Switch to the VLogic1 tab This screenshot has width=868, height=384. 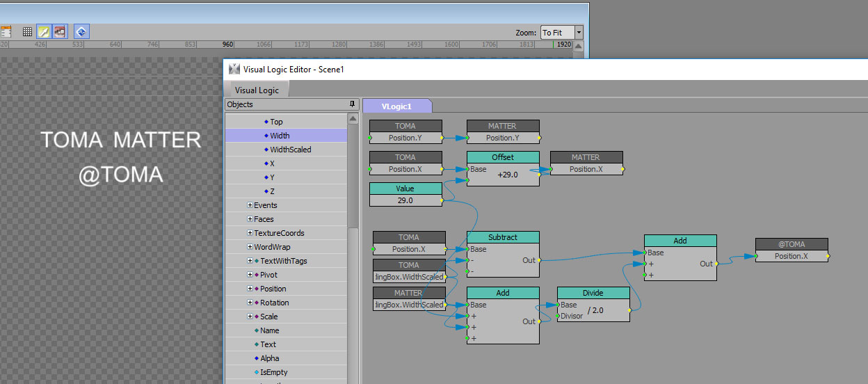(396, 106)
